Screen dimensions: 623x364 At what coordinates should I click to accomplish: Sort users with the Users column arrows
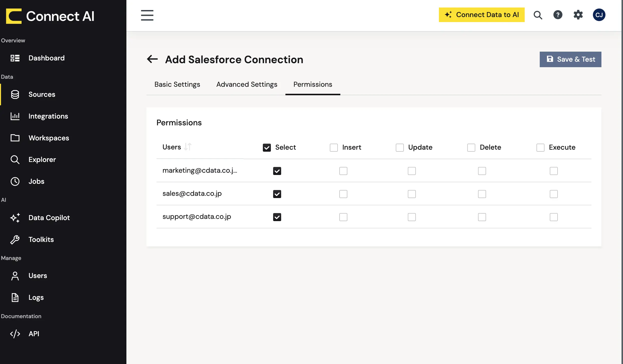tap(188, 147)
